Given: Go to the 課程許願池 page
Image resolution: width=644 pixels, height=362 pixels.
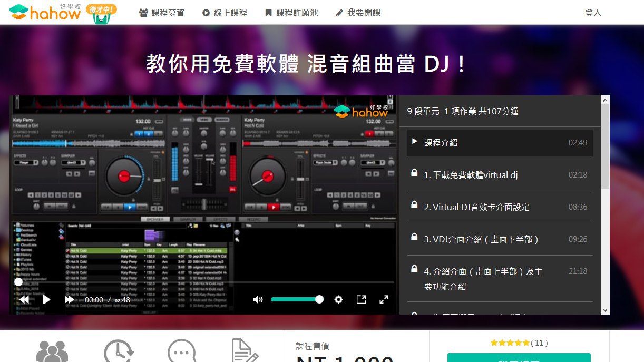Looking at the screenshot, I should pyautogui.click(x=291, y=13).
